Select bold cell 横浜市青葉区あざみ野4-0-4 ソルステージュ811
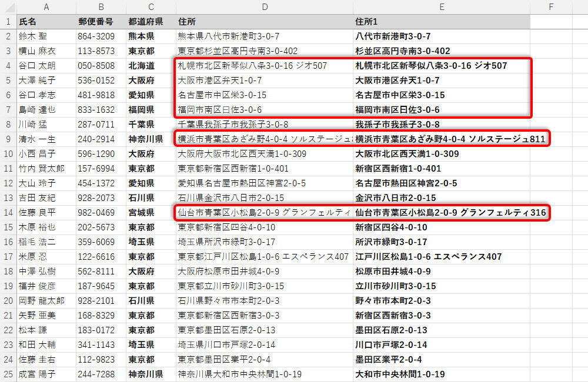 tap(442, 139)
